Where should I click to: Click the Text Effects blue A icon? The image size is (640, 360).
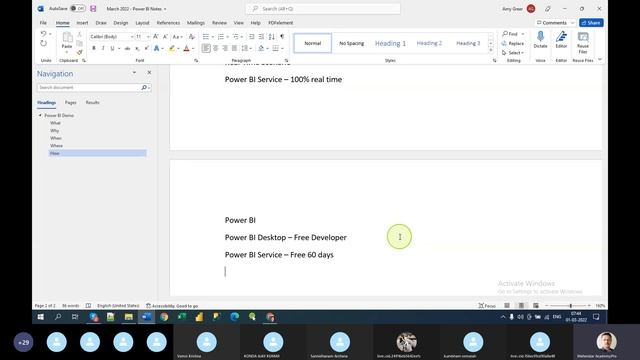157,49
